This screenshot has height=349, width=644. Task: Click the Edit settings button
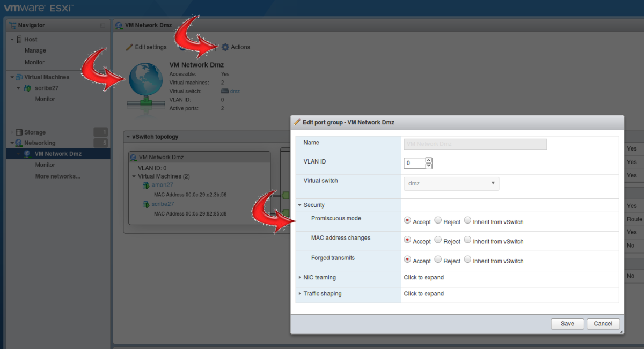click(146, 47)
